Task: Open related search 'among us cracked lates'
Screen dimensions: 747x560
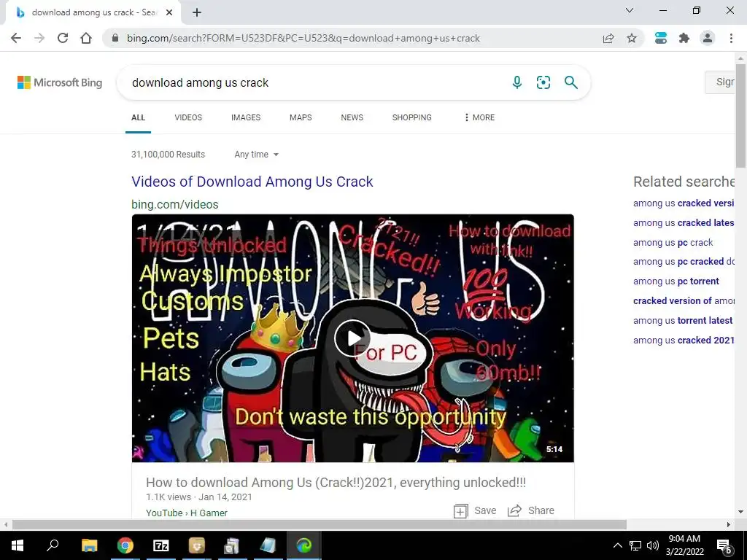Action: [684, 223]
